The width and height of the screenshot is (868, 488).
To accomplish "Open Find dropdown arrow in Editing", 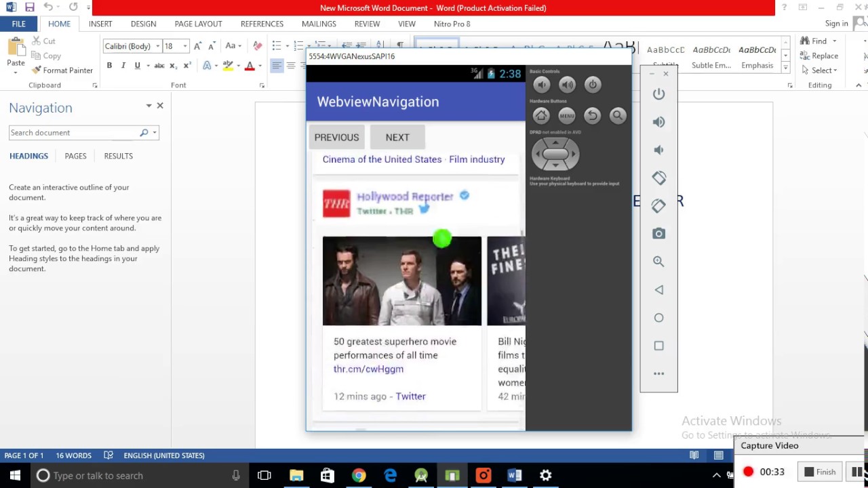I will pyautogui.click(x=834, y=41).
